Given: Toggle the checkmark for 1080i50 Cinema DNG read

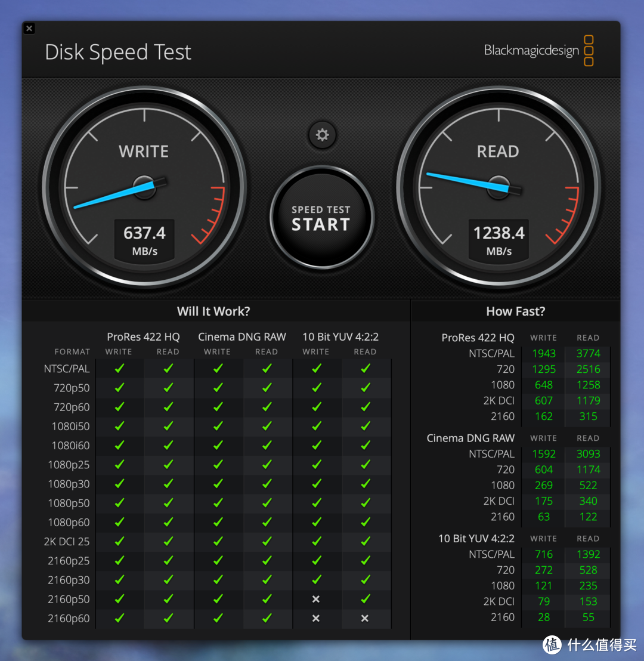Looking at the screenshot, I should click(x=267, y=426).
